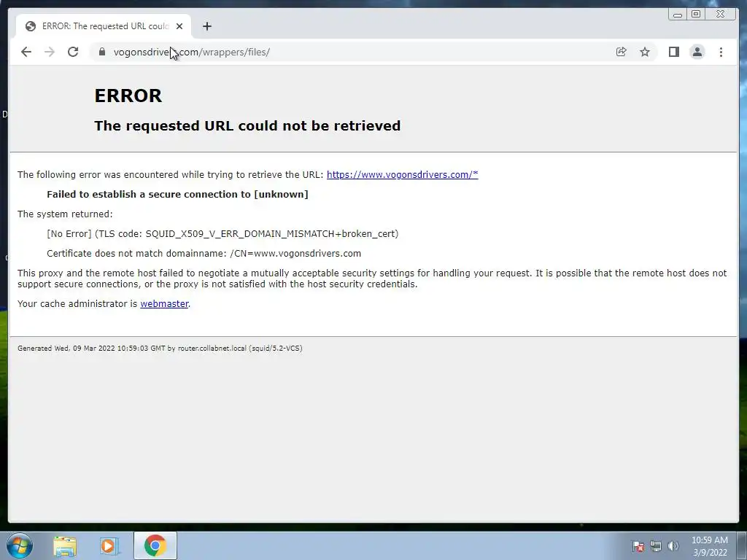Click the 'Generated Wed, 09 Mar 2022' footer text
This screenshot has width=747, height=560.
pyautogui.click(x=160, y=349)
